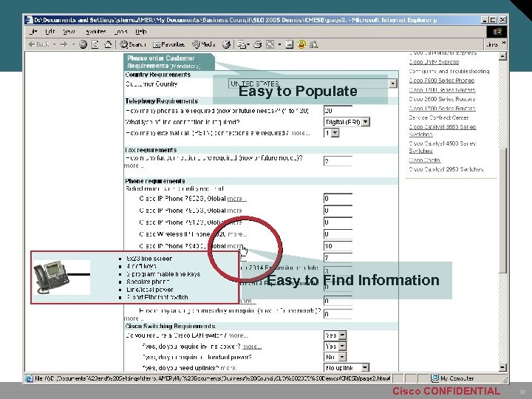Screen dimensions: 532x399
Task: Open the Favorites menu
Action: pos(96,32)
